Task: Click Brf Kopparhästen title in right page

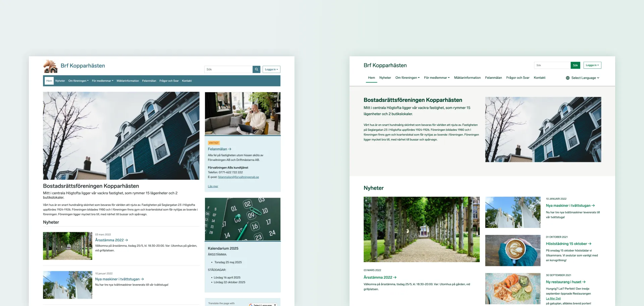Action: 385,65
